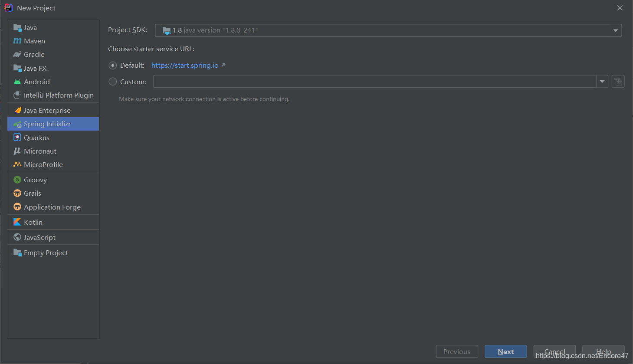Choose Empty Project type
The image size is (633, 364).
point(53,253)
